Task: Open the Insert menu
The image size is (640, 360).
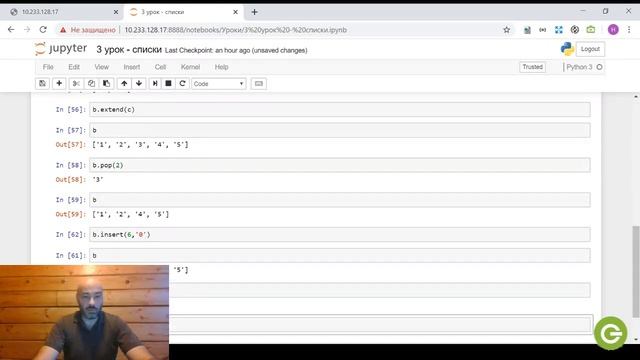Action: tap(132, 67)
